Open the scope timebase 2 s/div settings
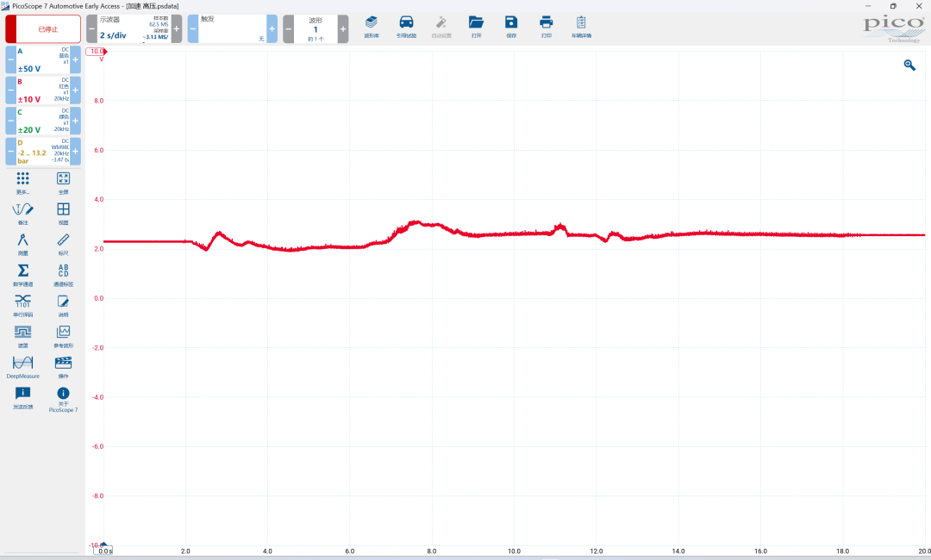 [134, 29]
